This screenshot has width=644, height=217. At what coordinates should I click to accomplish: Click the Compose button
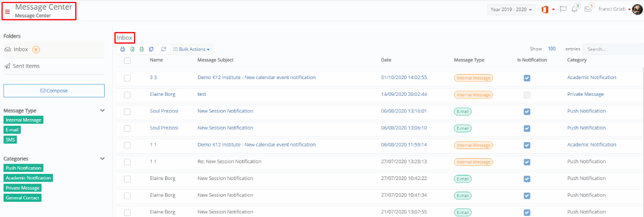pyautogui.click(x=54, y=91)
